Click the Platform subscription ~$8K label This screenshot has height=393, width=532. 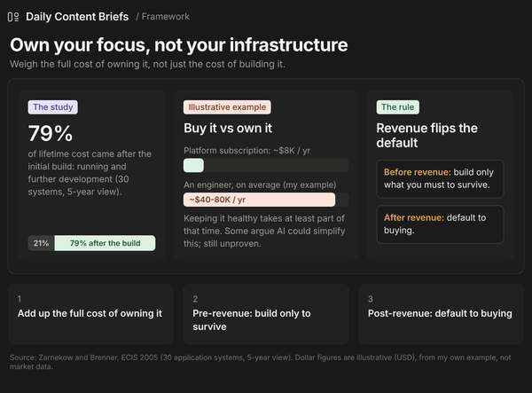click(246, 150)
